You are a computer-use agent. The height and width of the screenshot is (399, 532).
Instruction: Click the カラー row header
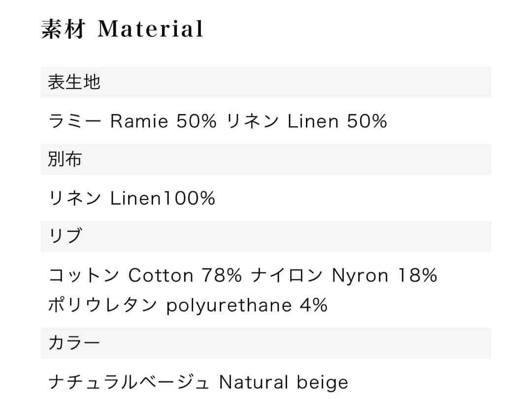pyautogui.click(x=74, y=342)
